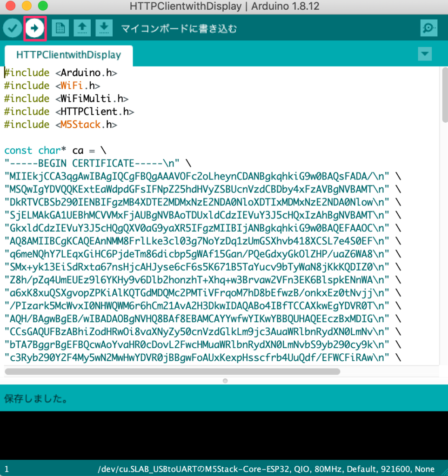Click the certificate line starting 'AQH/BAgwBgEB'
Image resolution: width=448 pixels, height=476 pixels.
202,319
